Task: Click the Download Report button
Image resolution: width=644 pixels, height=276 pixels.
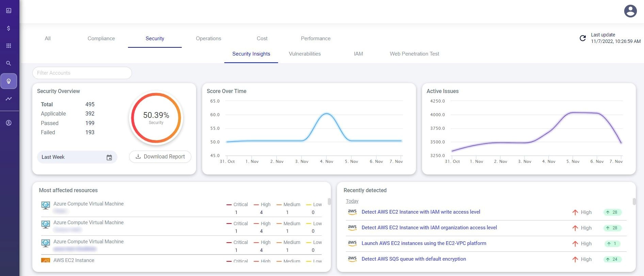Action: (160, 157)
